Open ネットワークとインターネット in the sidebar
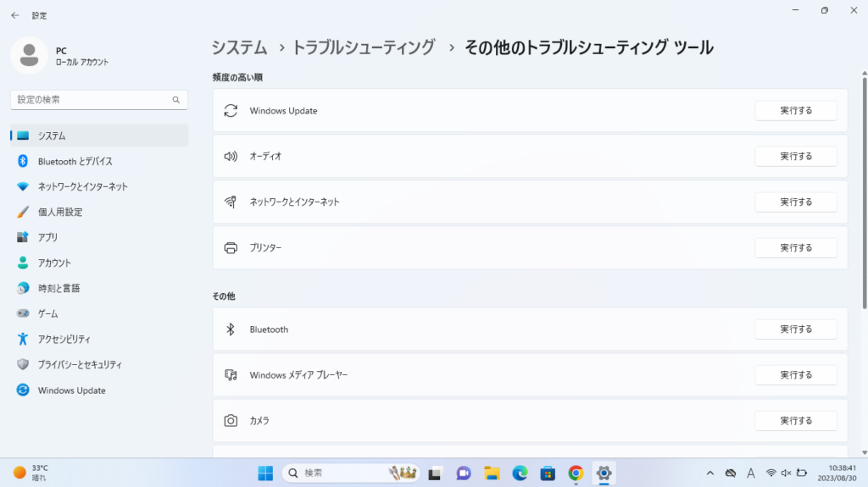The height and width of the screenshot is (487, 868). tap(82, 186)
